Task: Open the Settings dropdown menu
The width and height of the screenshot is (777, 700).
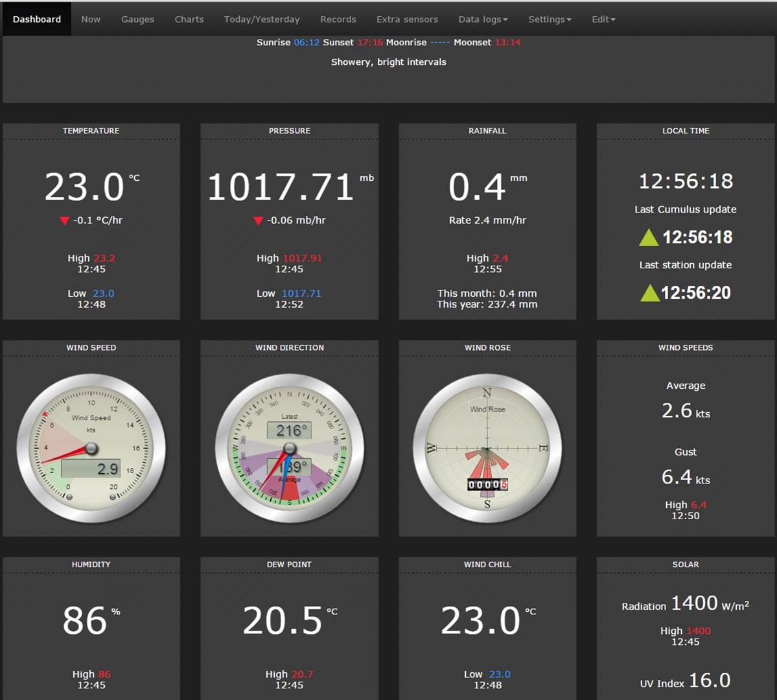Action: (x=550, y=19)
